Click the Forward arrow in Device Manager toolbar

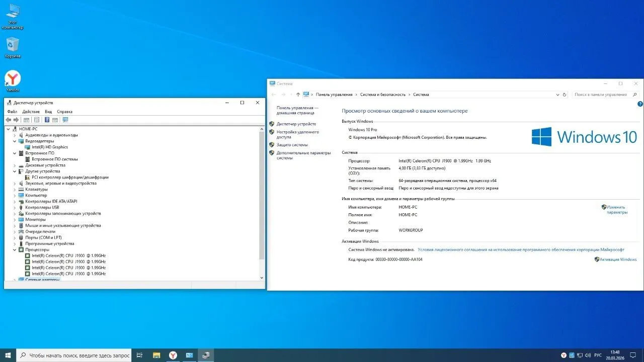point(16,120)
